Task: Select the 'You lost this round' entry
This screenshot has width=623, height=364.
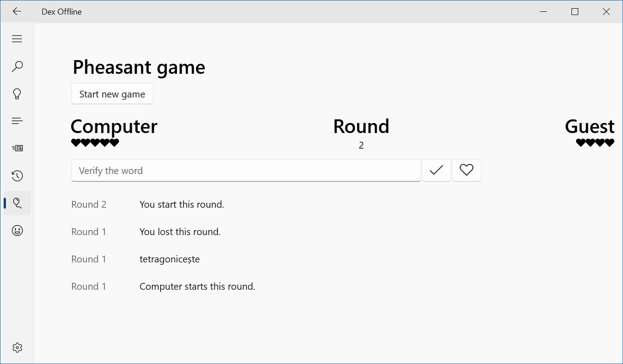Action: [x=180, y=232]
